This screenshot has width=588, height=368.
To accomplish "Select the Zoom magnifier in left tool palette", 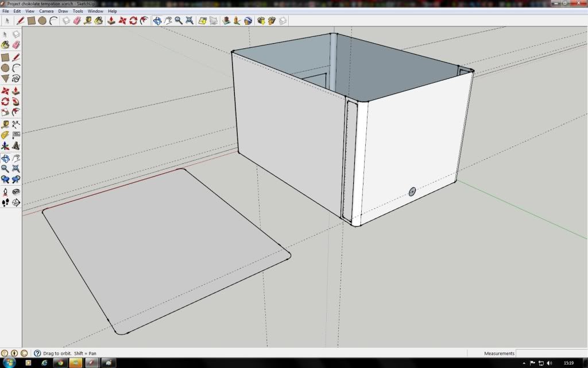I will pos(5,168).
